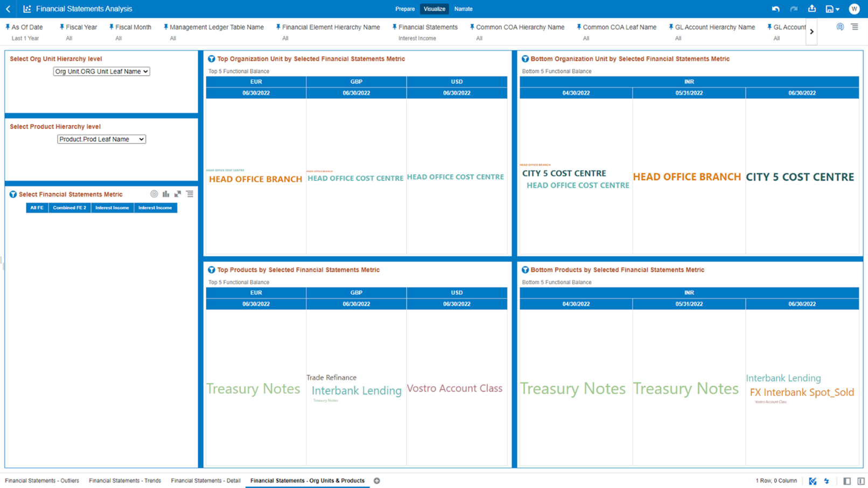868x488 pixels.
Task: Open the Financial Statements - Trends canvas
Action: 125,480
